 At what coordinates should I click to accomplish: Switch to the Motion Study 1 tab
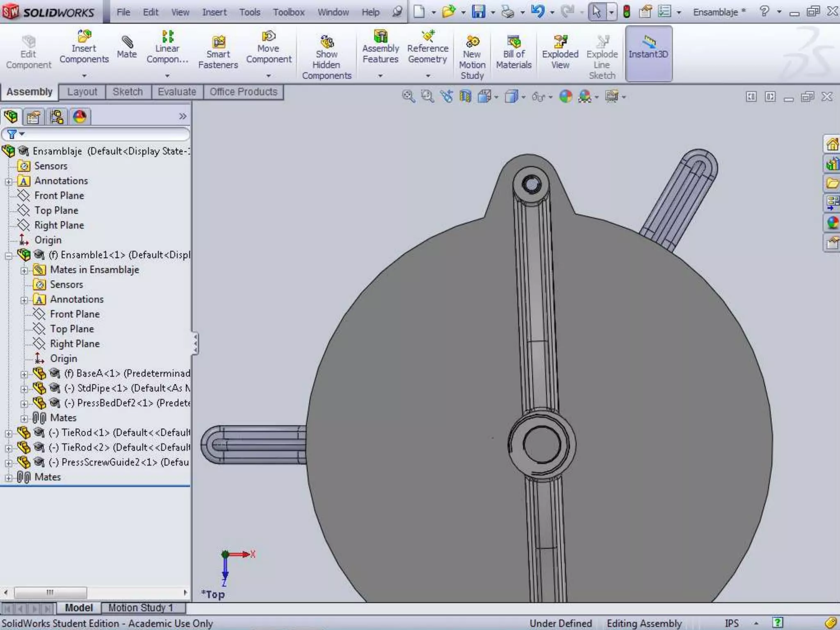(x=141, y=607)
